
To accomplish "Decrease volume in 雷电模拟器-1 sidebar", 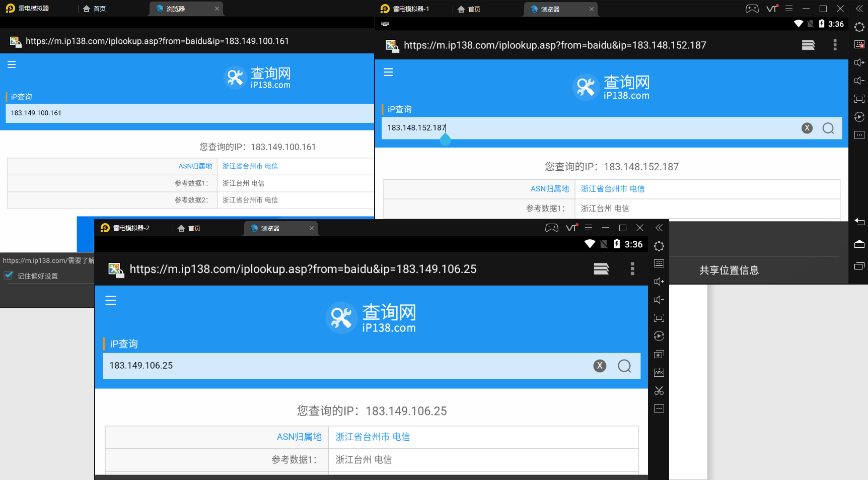I will 859,81.
